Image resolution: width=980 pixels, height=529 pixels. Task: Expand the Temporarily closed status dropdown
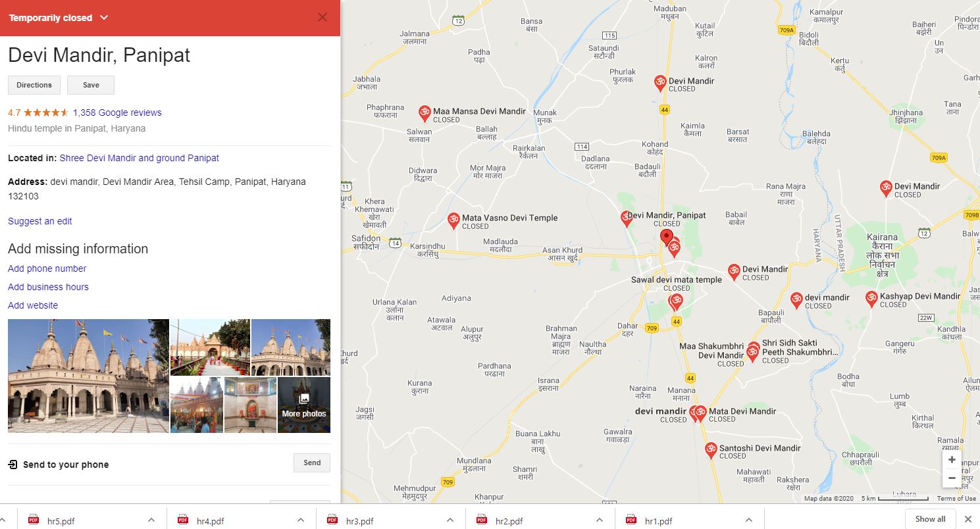point(104,18)
